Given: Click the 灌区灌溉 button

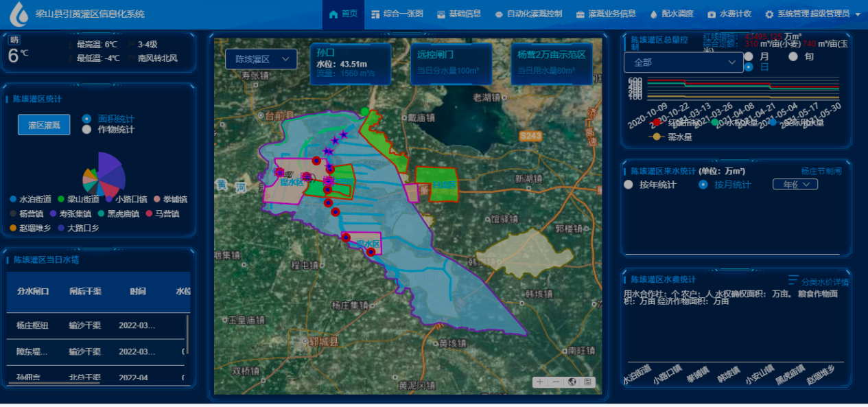Looking at the screenshot, I should click(x=44, y=125).
